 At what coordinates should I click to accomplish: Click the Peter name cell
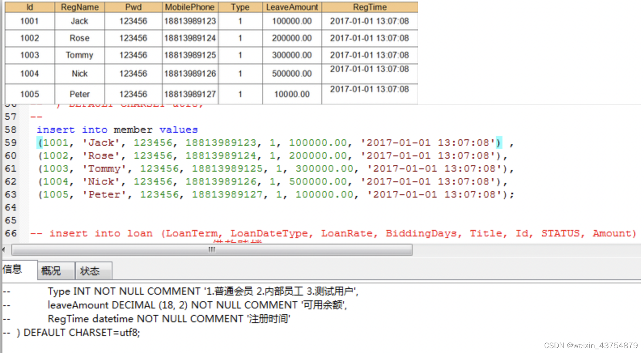click(80, 94)
